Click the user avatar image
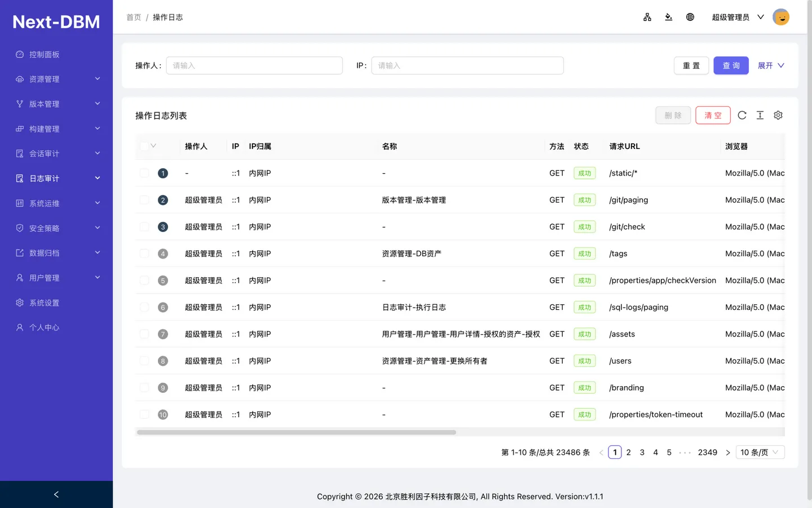The width and height of the screenshot is (812, 508). pos(781,17)
